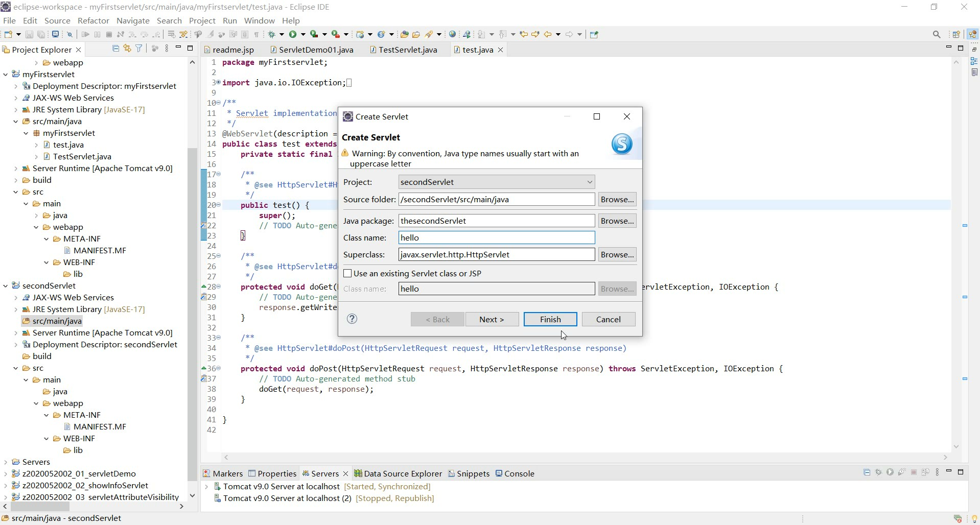The height and width of the screenshot is (525, 980).
Task: Click the filter funnel icon in Project Explorer
Action: tap(138, 49)
